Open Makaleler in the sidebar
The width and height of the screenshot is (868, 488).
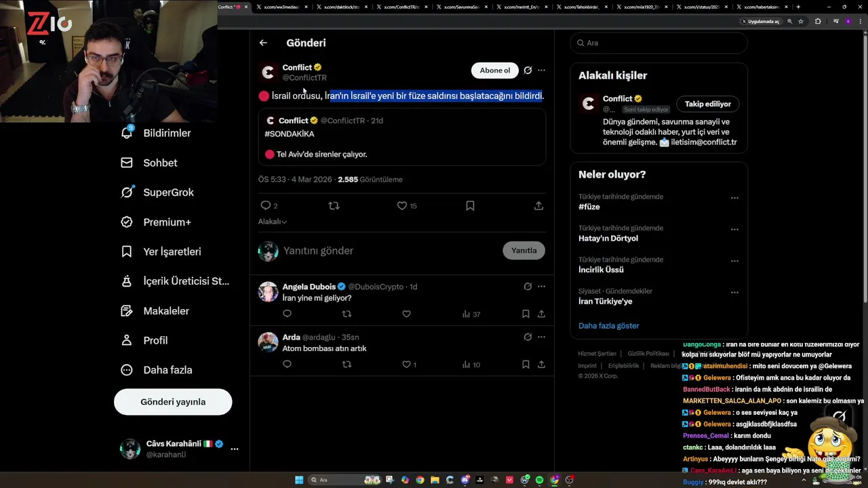coord(155,311)
